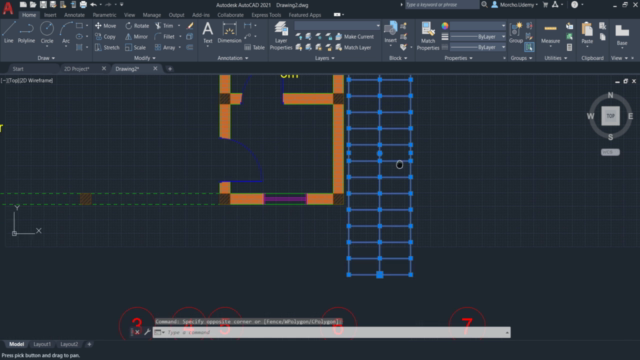Image resolution: width=640 pixels, height=360 pixels.
Task: Click the Quick Calculator icon in Utilities
Action: tap(569, 47)
